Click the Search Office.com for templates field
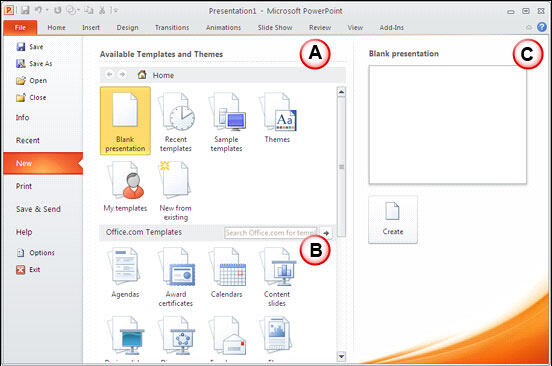This screenshot has height=366, width=552. coord(270,233)
